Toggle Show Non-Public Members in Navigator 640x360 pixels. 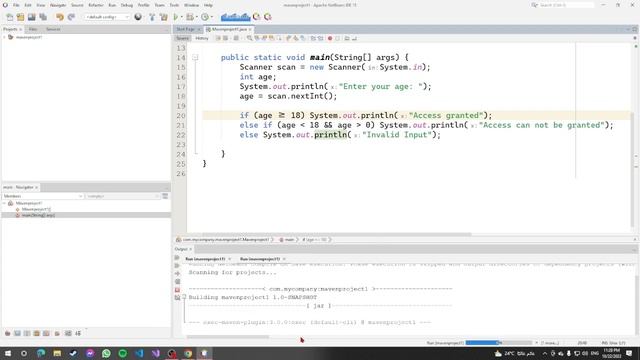[37, 333]
